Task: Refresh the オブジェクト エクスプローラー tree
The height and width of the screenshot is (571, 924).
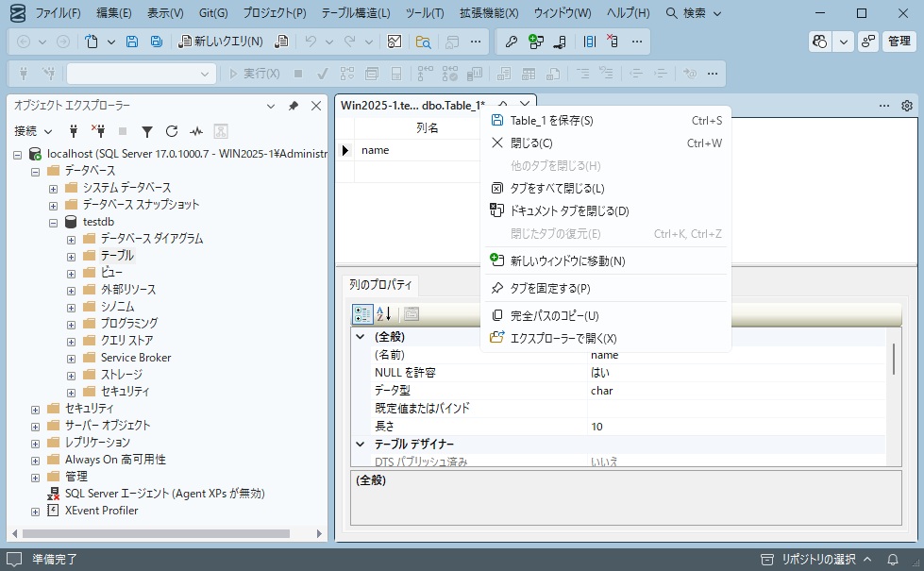Action: coord(173,130)
